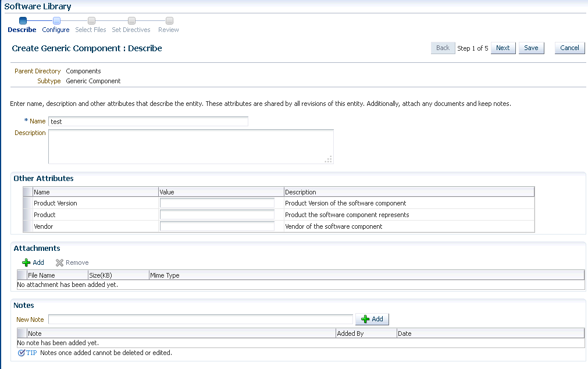Focus the Description text area
Image resolution: width=588 pixels, height=369 pixels.
click(191, 147)
